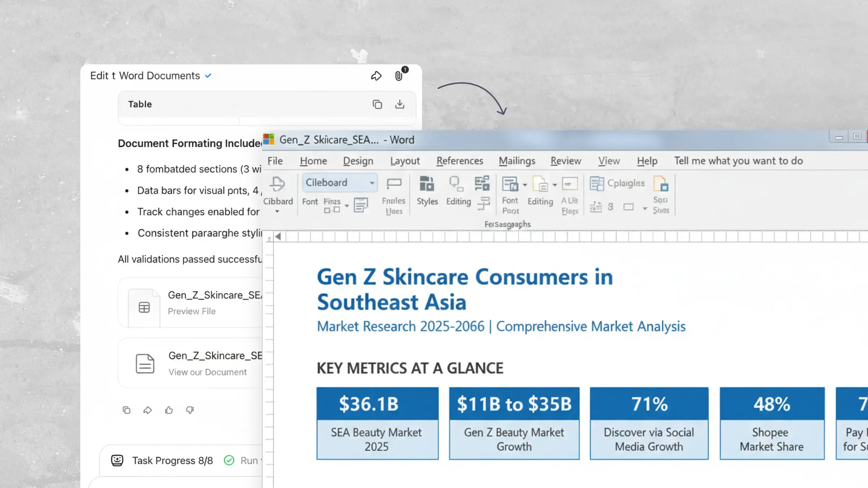The height and width of the screenshot is (488, 868).
Task: Click the 71% social media metric card
Action: pyautogui.click(x=649, y=423)
